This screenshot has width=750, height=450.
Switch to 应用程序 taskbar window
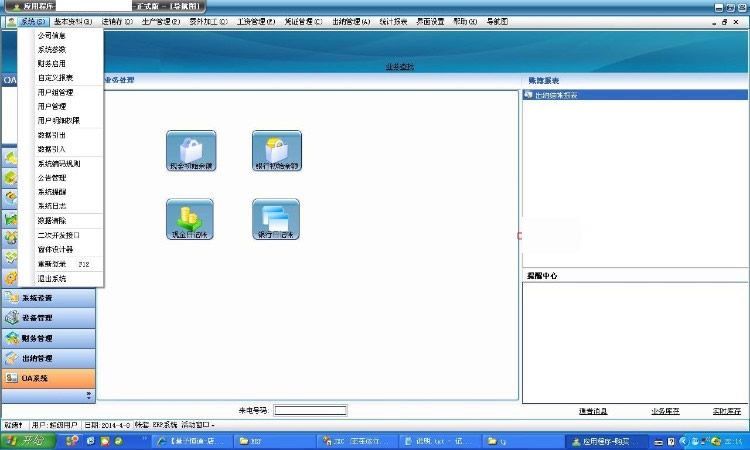607,441
